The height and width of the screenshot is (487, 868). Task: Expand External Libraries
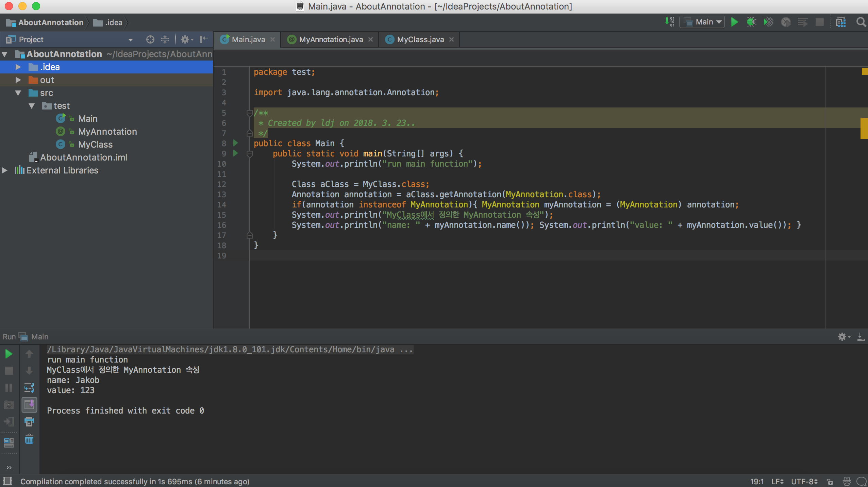click(5, 170)
